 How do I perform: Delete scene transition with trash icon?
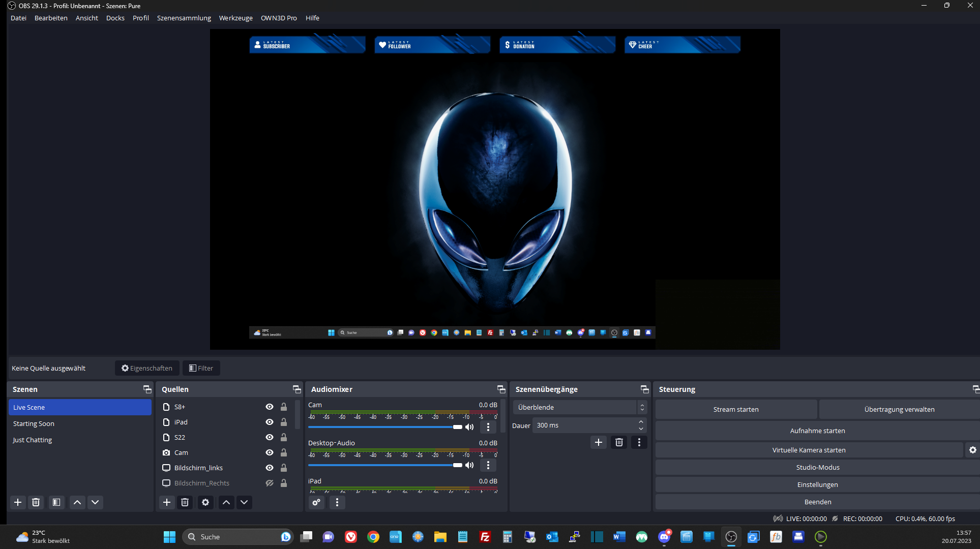[619, 442]
